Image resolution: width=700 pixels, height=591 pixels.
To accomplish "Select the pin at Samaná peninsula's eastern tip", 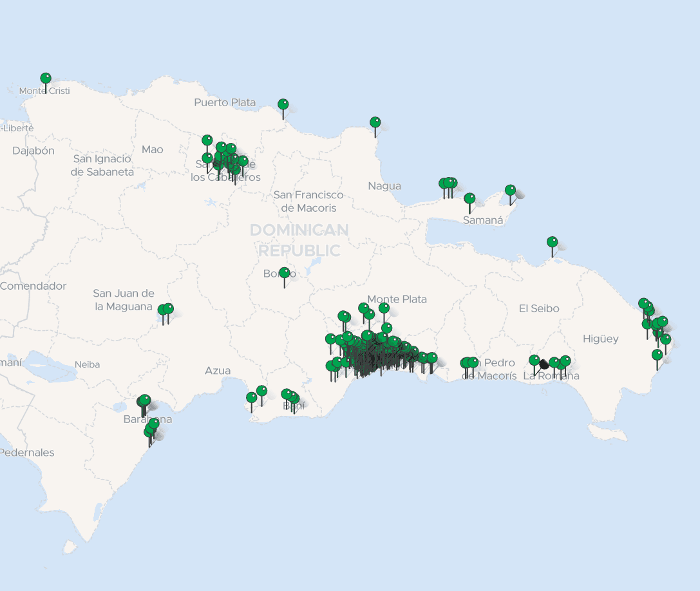I will click(510, 191).
